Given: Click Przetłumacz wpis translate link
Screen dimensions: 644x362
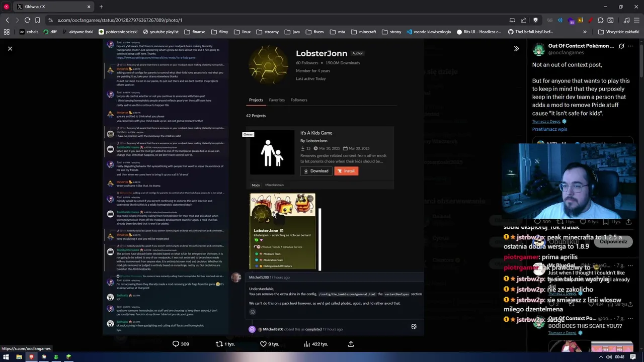Looking at the screenshot, I should 549,129.
